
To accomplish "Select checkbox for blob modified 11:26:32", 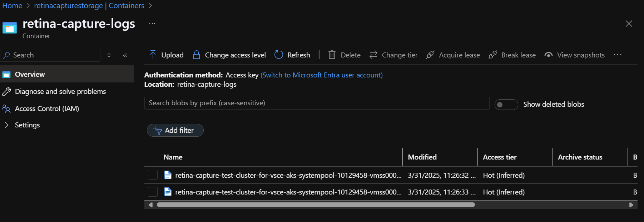I will click(153, 175).
